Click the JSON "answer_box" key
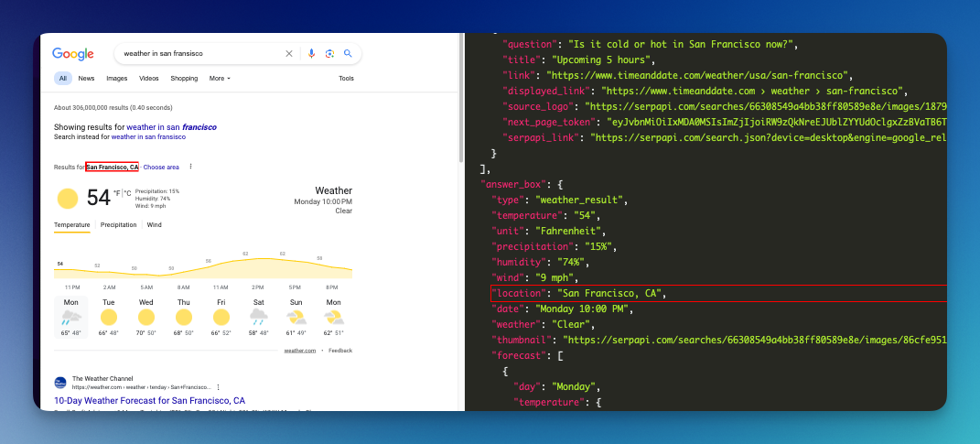Image resolution: width=980 pixels, height=444 pixels. click(513, 185)
